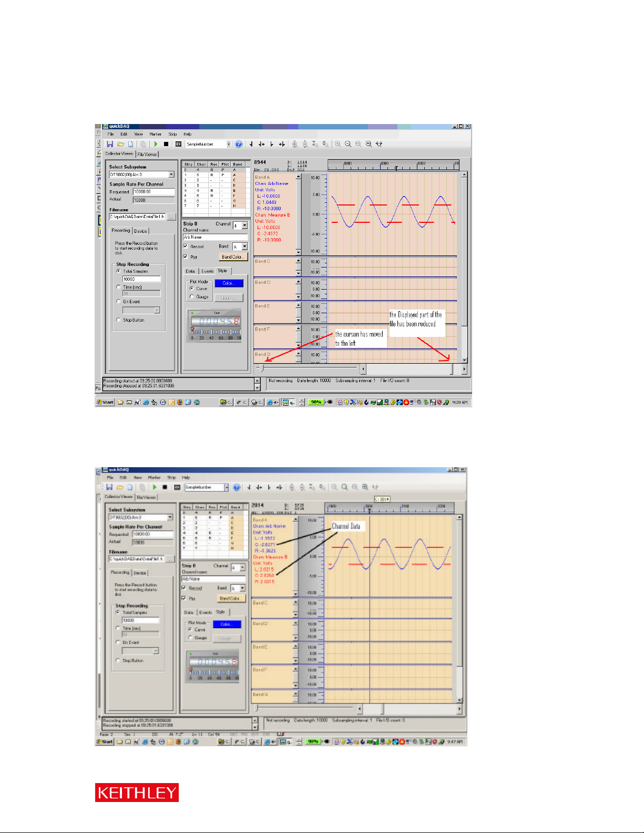
Task: Click slider thumb below plot bands, upper window
Action: (262, 368)
